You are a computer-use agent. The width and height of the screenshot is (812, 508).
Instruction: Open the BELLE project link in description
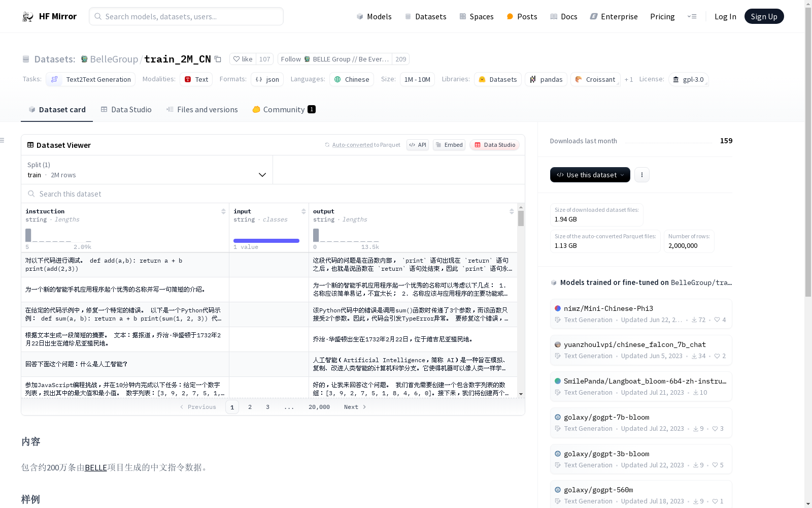pyautogui.click(x=96, y=467)
